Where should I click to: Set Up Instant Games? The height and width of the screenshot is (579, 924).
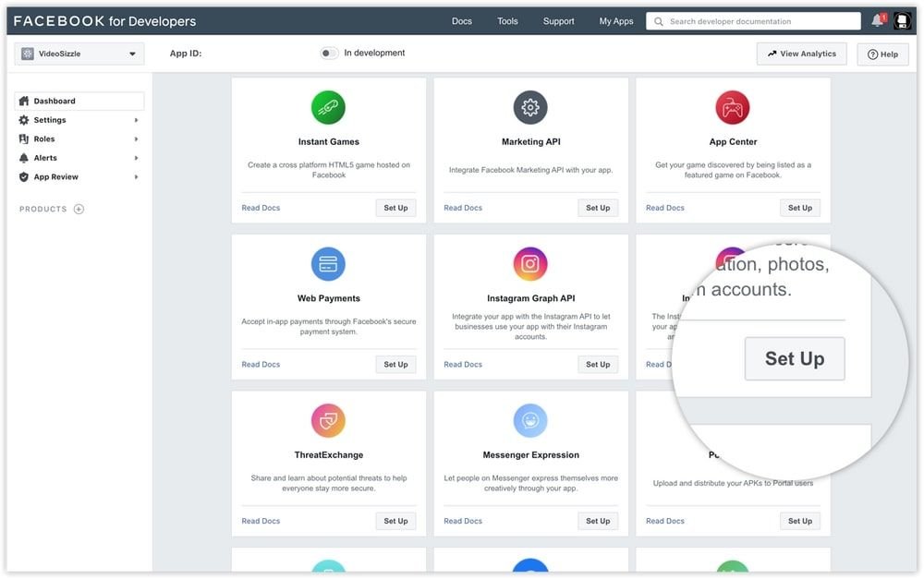pyautogui.click(x=395, y=208)
